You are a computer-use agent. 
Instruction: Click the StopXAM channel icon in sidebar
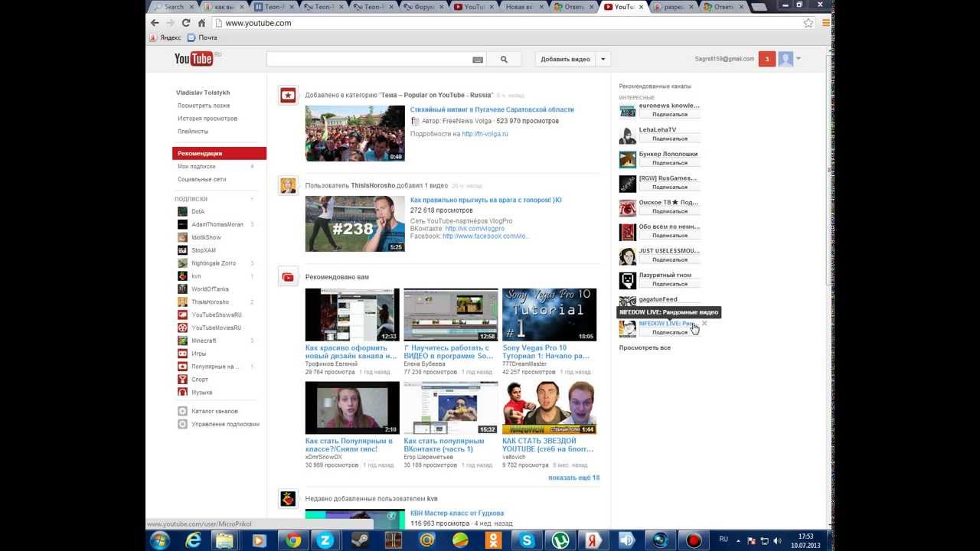tap(182, 250)
